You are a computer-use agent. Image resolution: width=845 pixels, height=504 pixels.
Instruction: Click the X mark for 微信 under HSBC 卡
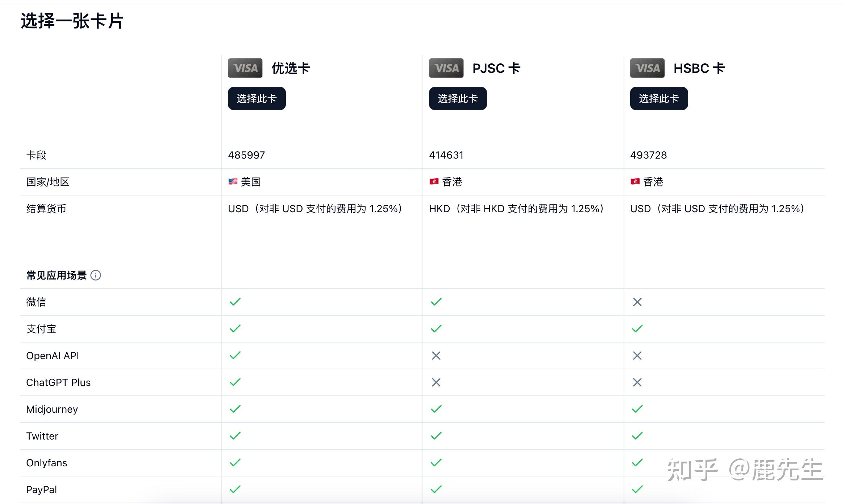tap(637, 302)
